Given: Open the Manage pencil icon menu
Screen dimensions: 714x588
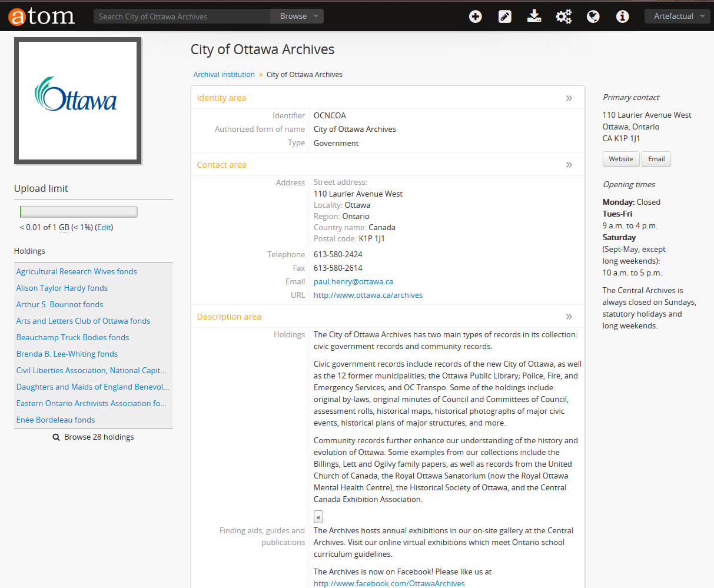Looking at the screenshot, I should point(504,16).
